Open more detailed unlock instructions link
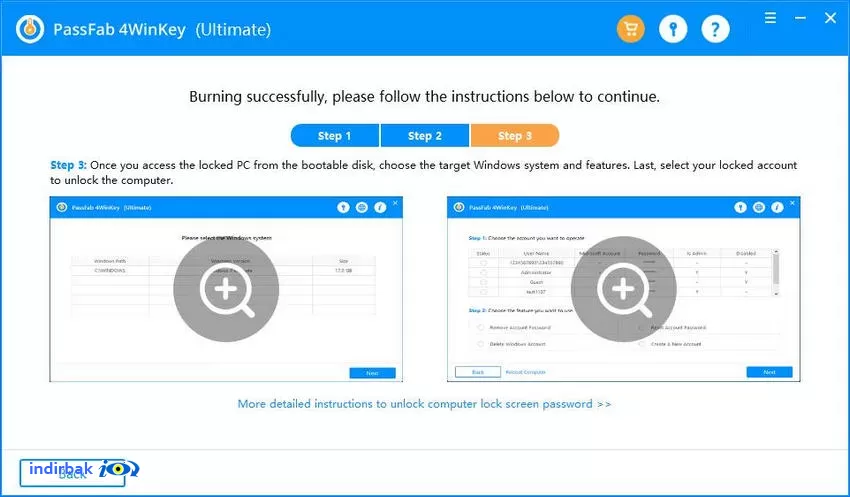 (424, 404)
